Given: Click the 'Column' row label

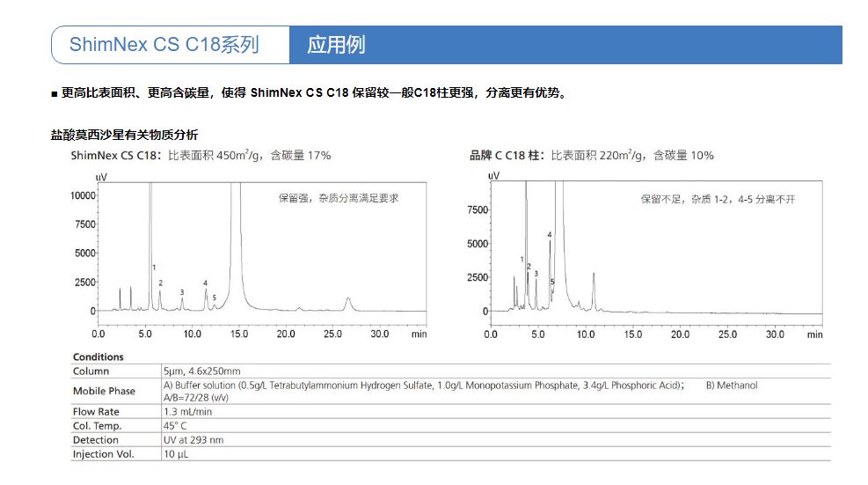Looking at the screenshot, I should (x=91, y=371).
